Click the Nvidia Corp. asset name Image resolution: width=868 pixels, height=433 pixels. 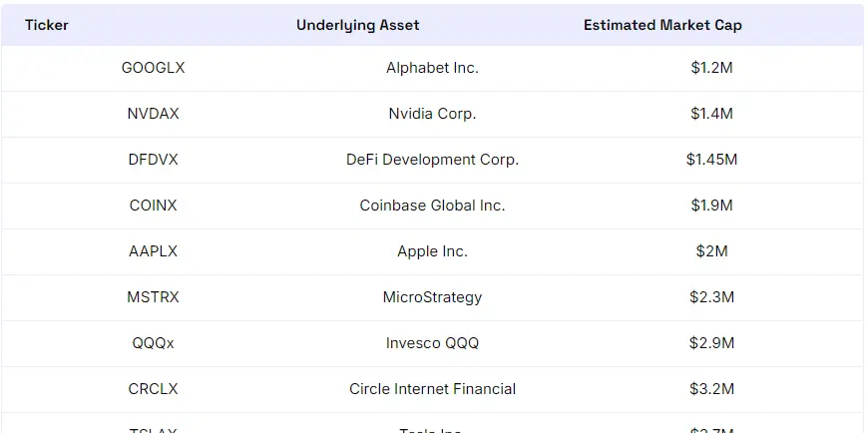(432, 114)
